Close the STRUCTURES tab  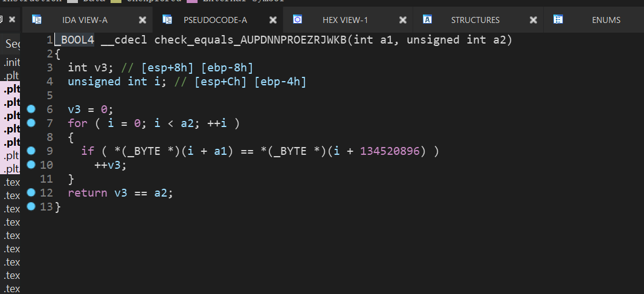point(533,20)
